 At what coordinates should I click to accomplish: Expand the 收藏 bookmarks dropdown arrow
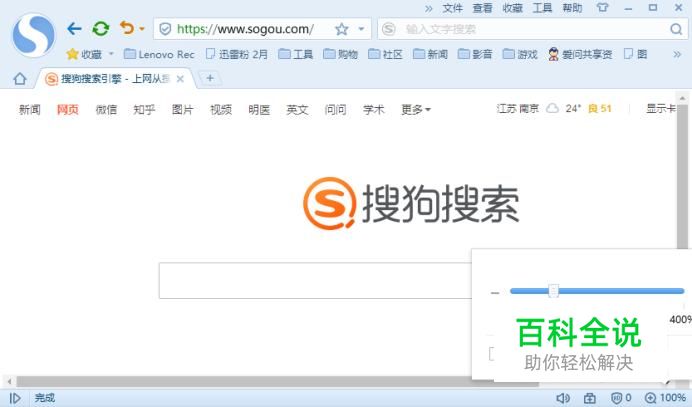point(111,54)
